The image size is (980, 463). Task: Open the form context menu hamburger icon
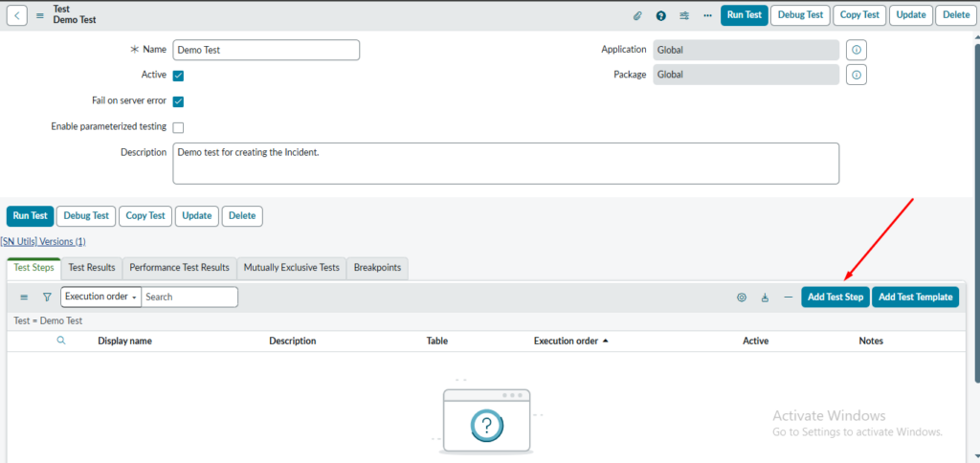point(40,15)
